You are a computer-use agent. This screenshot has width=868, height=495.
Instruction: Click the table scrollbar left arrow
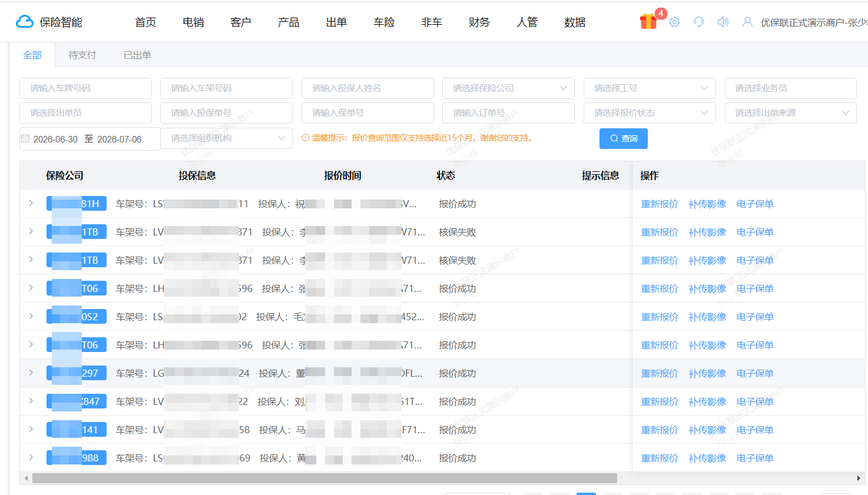coord(25,479)
